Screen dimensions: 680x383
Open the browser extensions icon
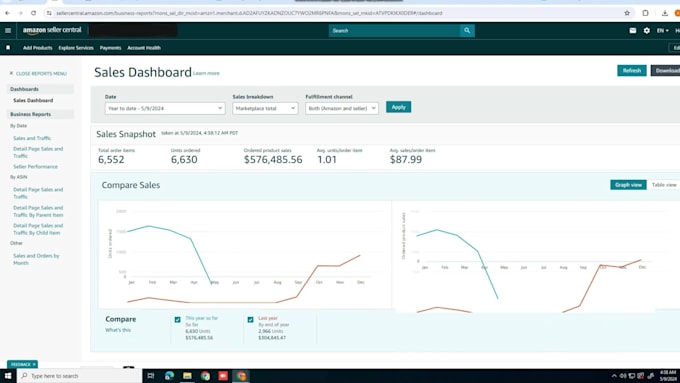tap(645, 13)
